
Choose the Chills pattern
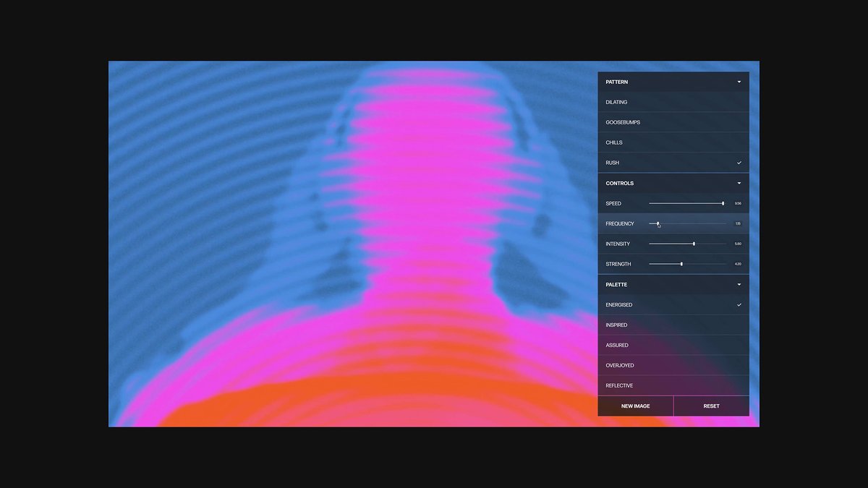(x=673, y=142)
